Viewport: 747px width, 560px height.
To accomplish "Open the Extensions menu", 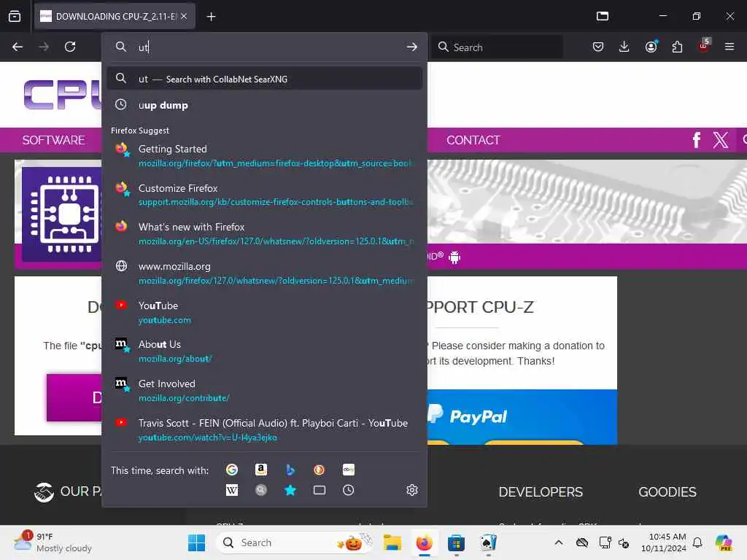I will (x=677, y=47).
